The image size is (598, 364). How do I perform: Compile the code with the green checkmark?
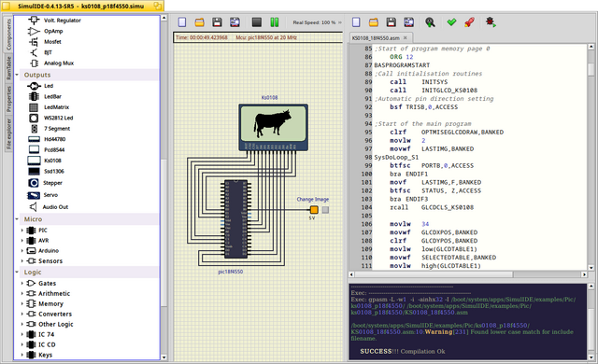(x=451, y=22)
